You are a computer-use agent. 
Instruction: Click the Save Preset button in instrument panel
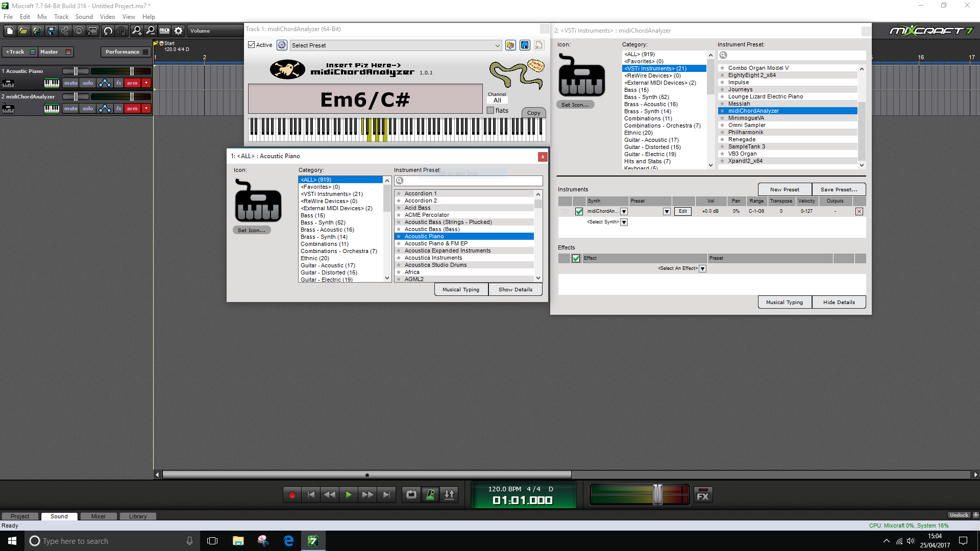click(x=838, y=189)
